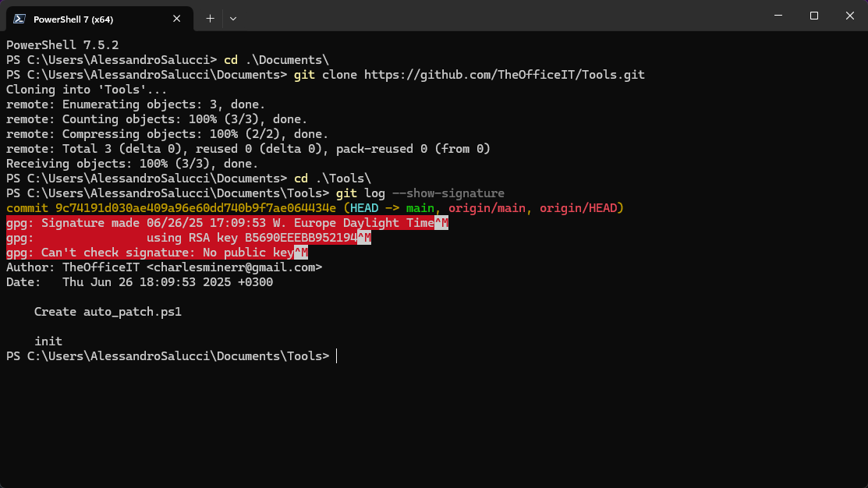Click the git log --show-signature command
Screen dimensions: 868x488
pyautogui.click(x=421, y=193)
